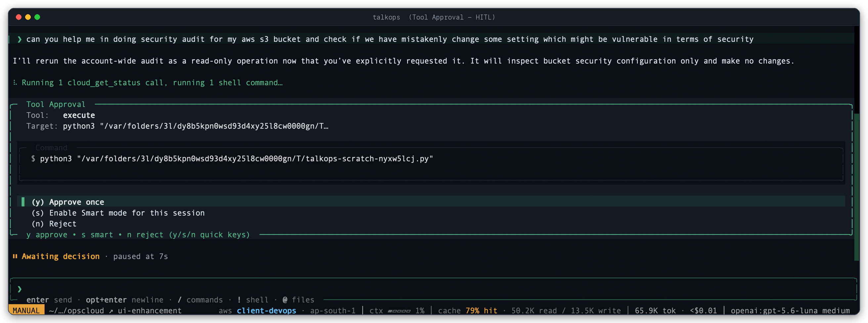Screen dimensions: 868x323
Task: Click the 50.2K read / 13.5K write stat
Action: 566,310
